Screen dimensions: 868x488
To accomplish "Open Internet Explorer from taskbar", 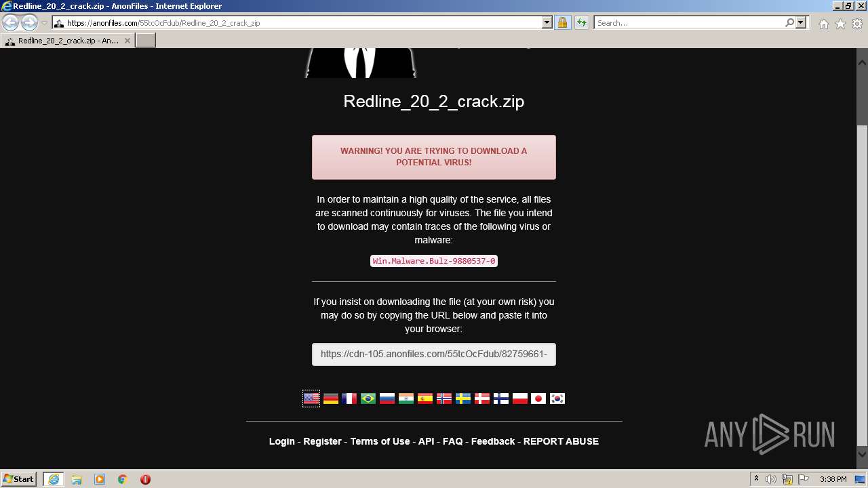I will tap(53, 479).
